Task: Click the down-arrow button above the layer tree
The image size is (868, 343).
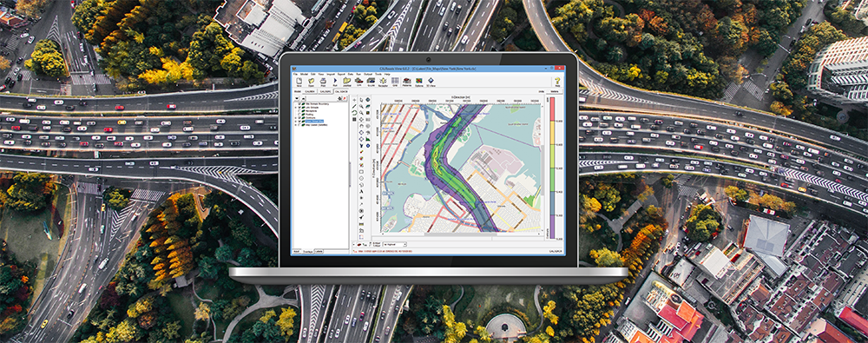Action: pyautogui.click(x=297, y=99)
